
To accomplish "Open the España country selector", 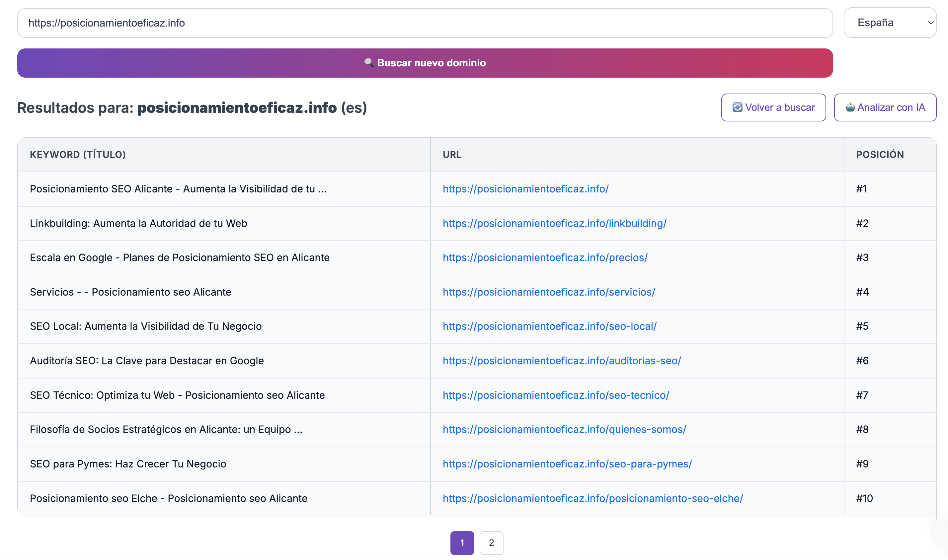I will (x=890, y=23).
